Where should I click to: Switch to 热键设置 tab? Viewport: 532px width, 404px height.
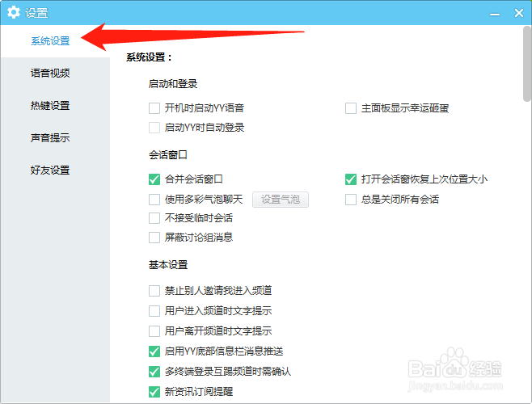50,106
